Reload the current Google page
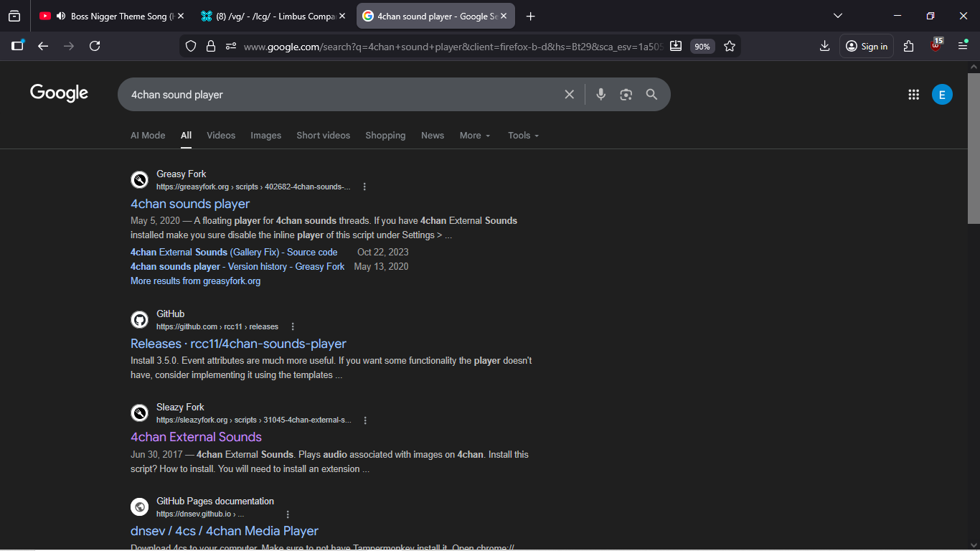Viewport: 980px width, 551px height. tap(95, 46)
